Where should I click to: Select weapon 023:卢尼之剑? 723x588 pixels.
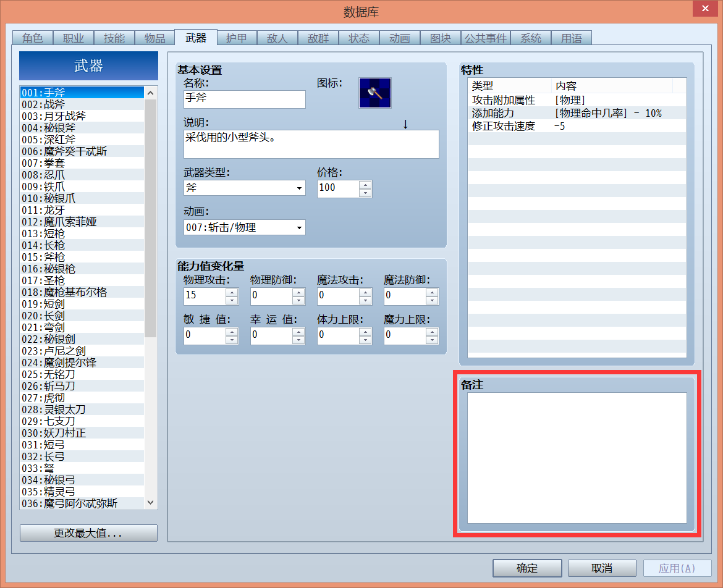(x=82, y=351)
